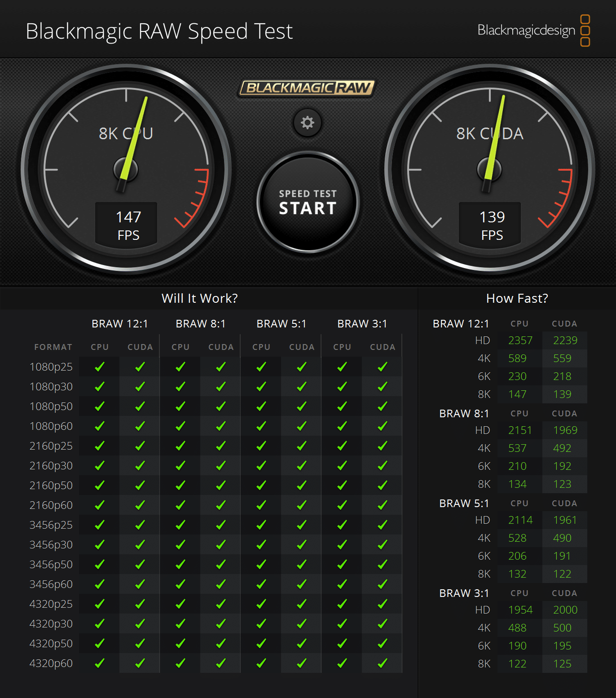Click the 4320p60 format row label

[x=51, y=663]
